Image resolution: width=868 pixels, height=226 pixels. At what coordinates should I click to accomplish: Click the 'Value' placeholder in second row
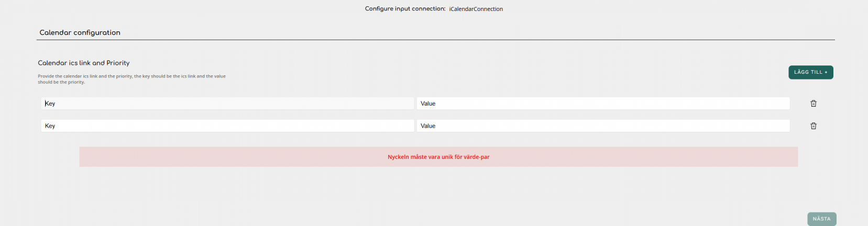pyautogui.click(x=428, y=126)
